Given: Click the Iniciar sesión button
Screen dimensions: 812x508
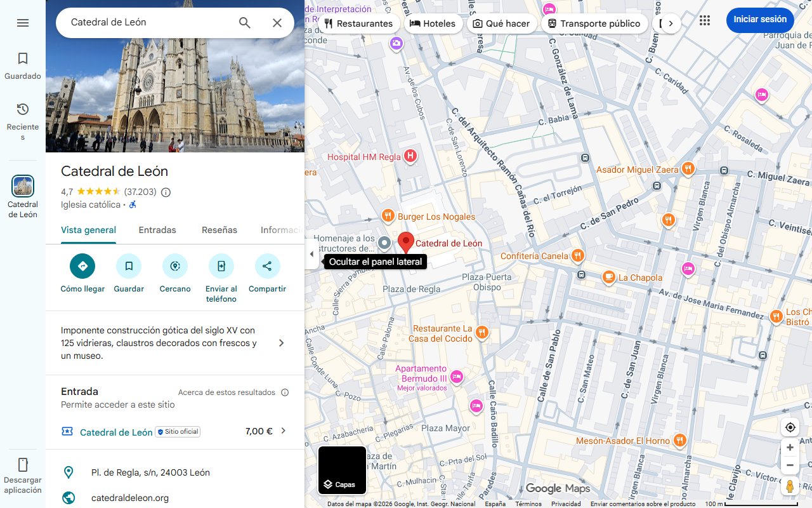Looking at the screenshot, I should (759, 20).
